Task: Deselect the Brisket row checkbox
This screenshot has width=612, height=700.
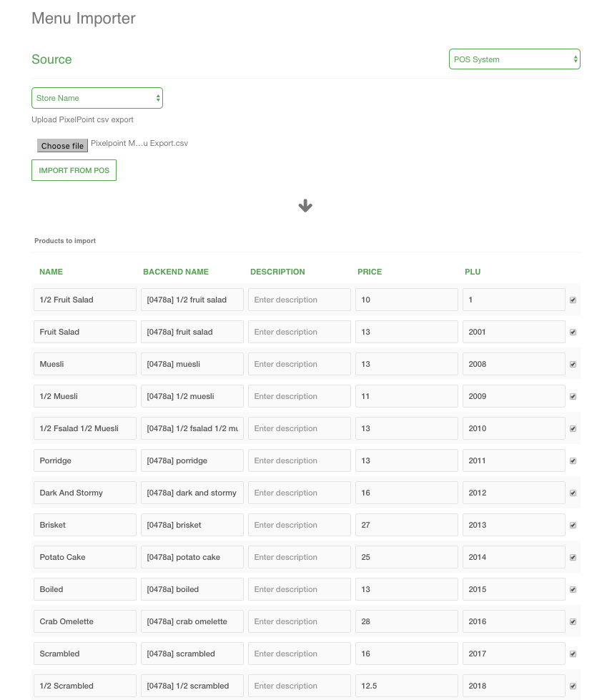Action: click(573, 526)
